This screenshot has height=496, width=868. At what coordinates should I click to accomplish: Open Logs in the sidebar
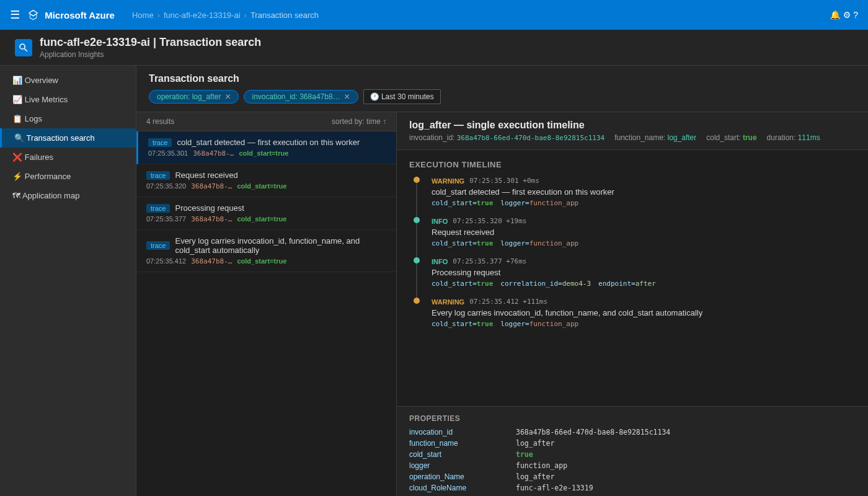(x=68, y=118)
